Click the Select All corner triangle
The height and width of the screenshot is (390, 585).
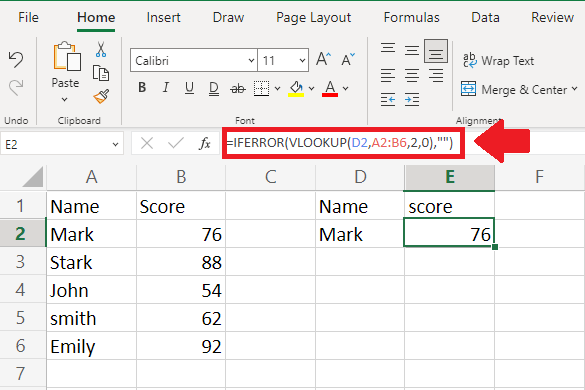point(33,177)
